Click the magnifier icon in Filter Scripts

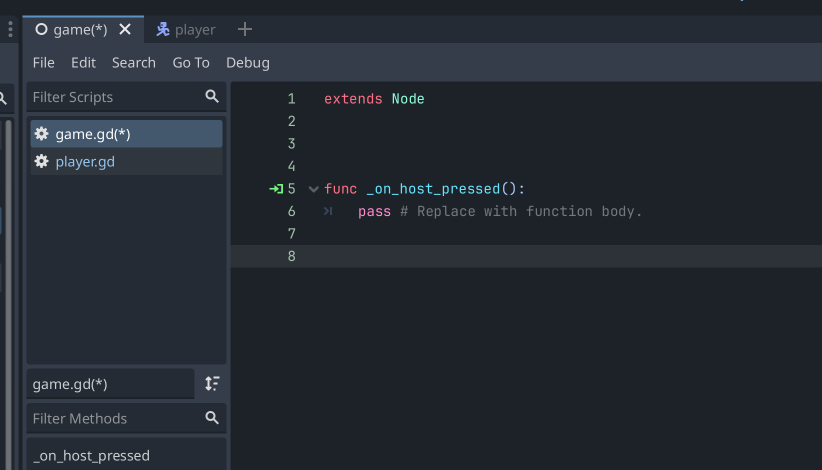pyautogui.click(x=212, y=97)
